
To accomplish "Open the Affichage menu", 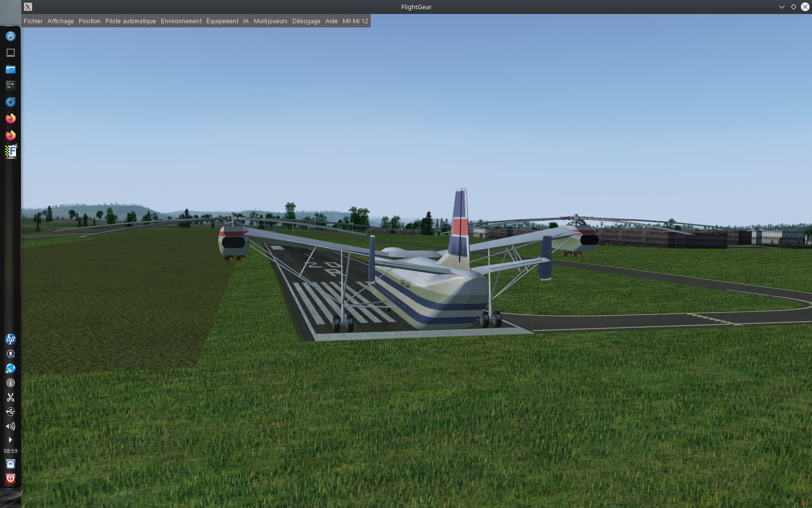I will point(60,21).
